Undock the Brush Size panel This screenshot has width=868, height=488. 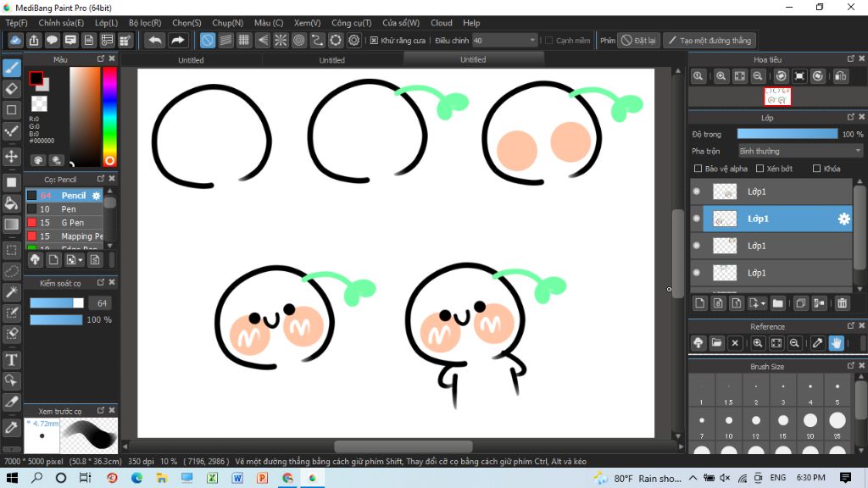click(851, 365)
